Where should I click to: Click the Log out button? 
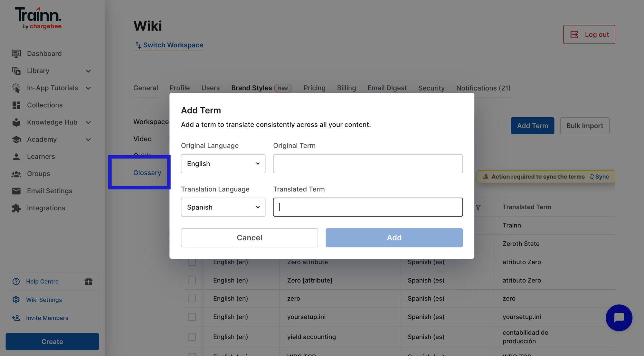pyautogui.click(x=589, y=34)
